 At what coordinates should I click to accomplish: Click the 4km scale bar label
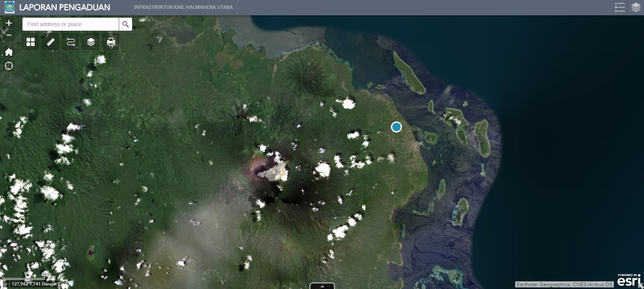coord(46,274)
